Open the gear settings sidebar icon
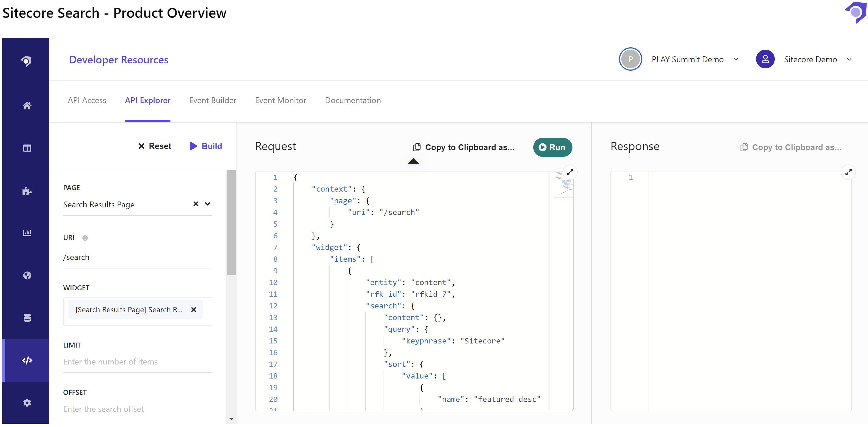868x427 pixels. click(x=27, y=402)
